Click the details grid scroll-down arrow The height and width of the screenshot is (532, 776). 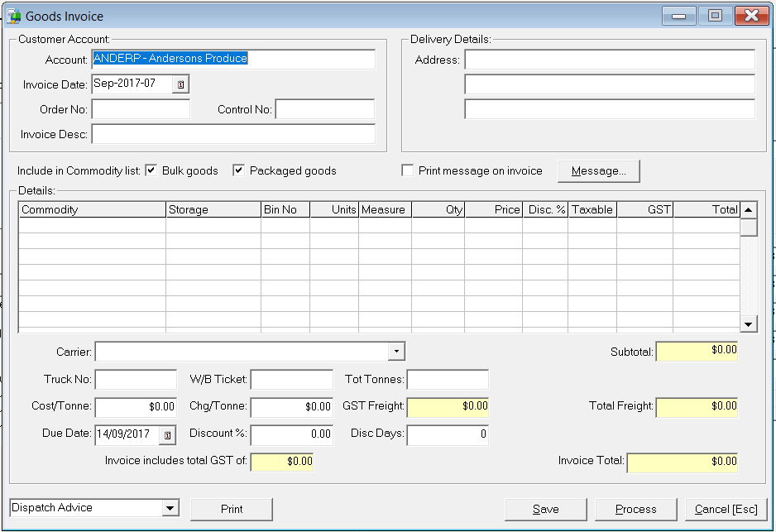click(748, 324)
